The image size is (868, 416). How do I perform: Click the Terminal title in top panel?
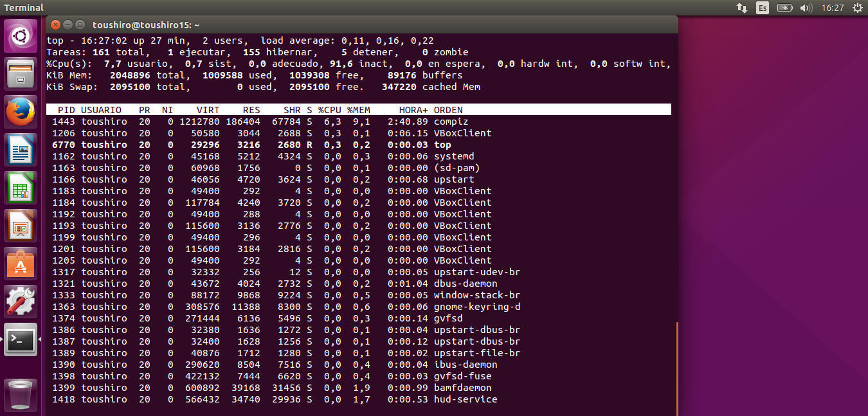[x=24, y=8]
